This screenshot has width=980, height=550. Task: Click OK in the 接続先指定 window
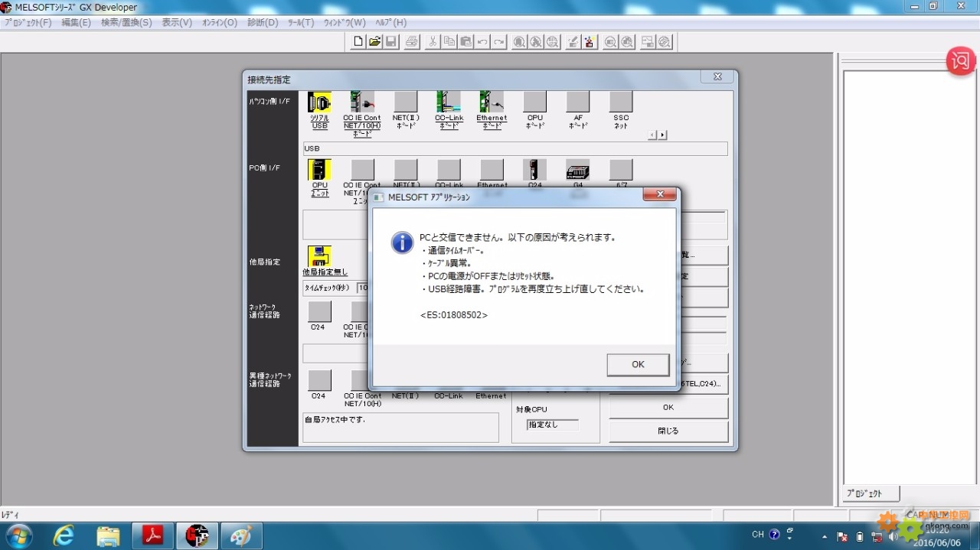point(668,408)
